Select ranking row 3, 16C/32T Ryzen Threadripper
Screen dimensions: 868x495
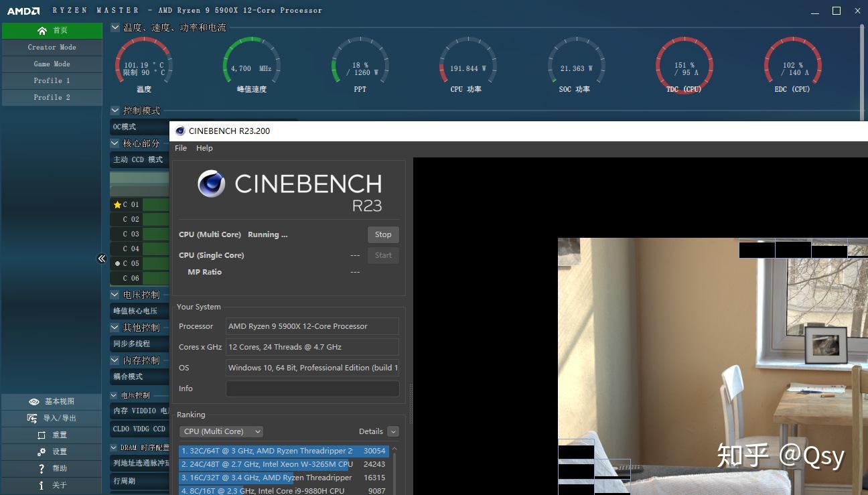(284, 478)
